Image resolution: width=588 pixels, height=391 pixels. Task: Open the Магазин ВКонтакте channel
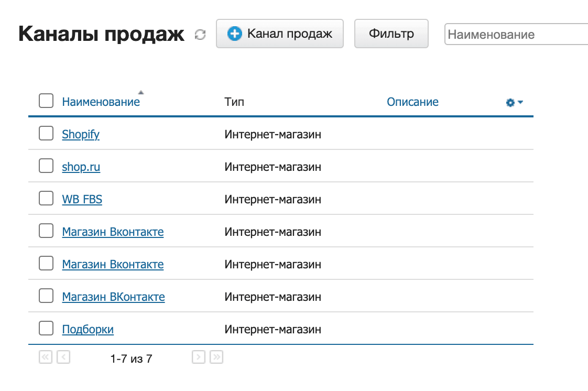click(113, 296)
